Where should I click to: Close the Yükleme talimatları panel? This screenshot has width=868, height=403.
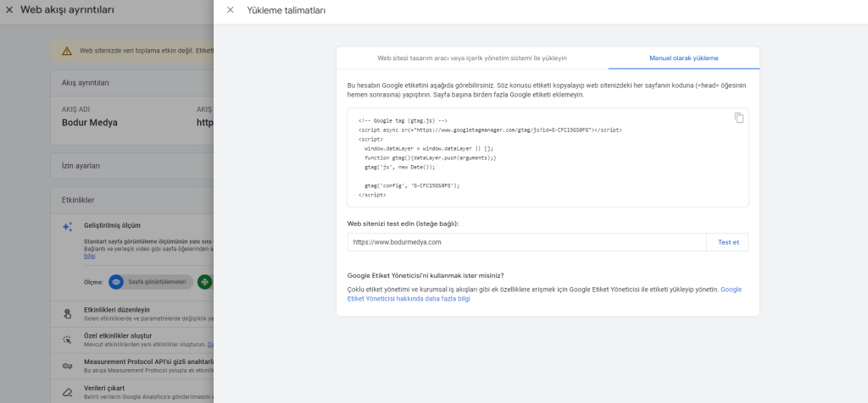point(231,10)
